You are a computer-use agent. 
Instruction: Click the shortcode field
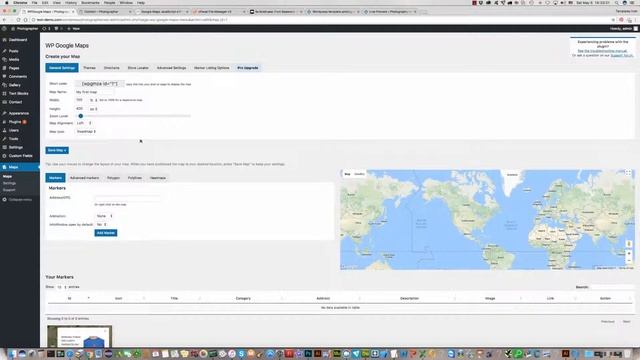[100, 84]
